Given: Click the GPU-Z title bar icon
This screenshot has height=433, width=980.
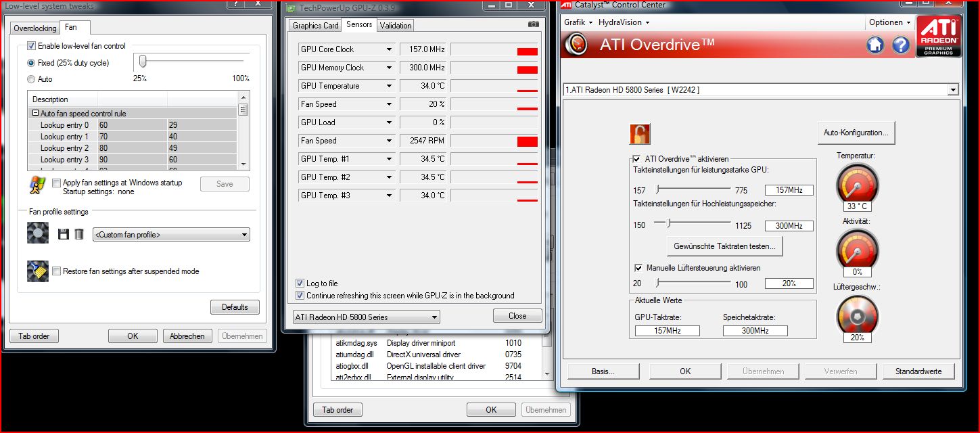Looking at the screenshot, I should click(291, 8).
